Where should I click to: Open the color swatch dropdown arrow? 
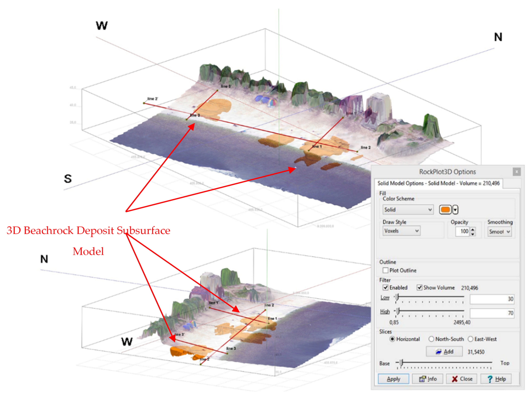tap(455, 210)
